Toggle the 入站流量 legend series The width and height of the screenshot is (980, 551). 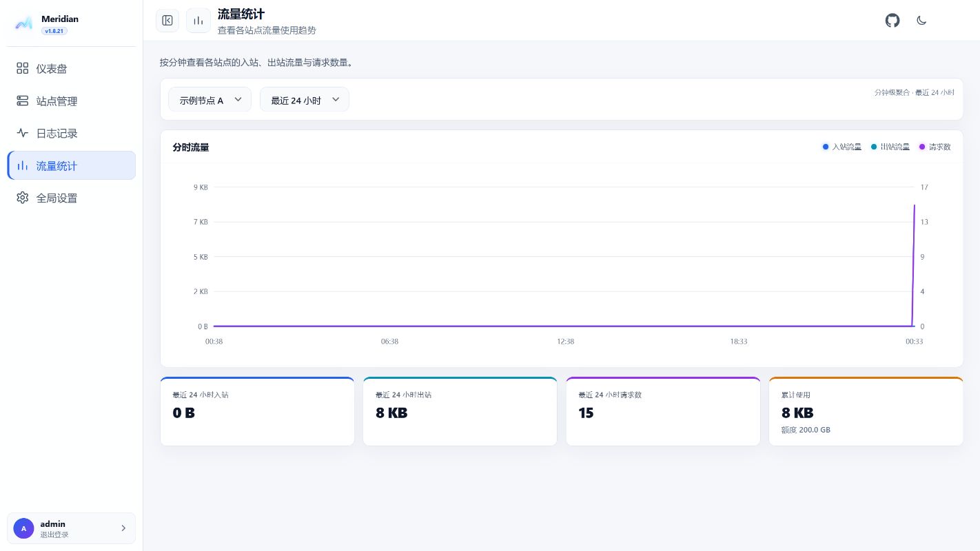click(x=842, y=147)
